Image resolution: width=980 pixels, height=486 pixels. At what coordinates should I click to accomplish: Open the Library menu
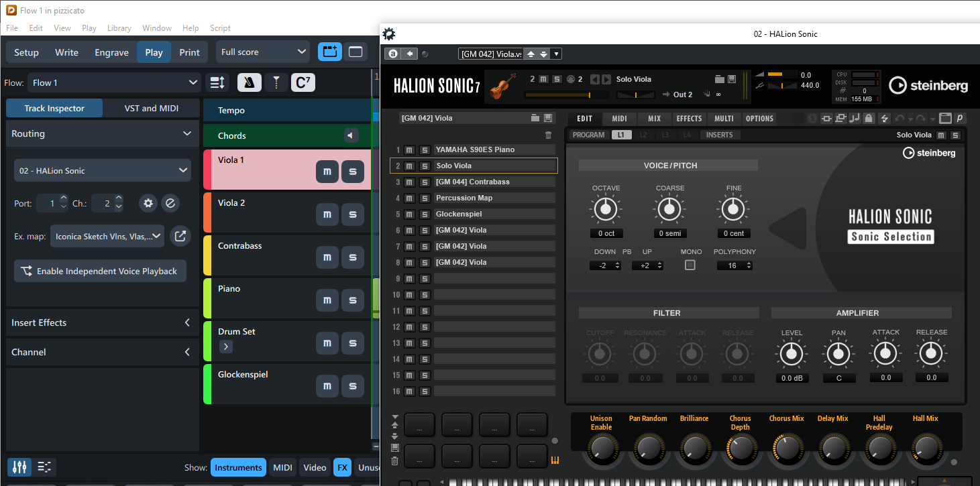click(x=119, y=28)
